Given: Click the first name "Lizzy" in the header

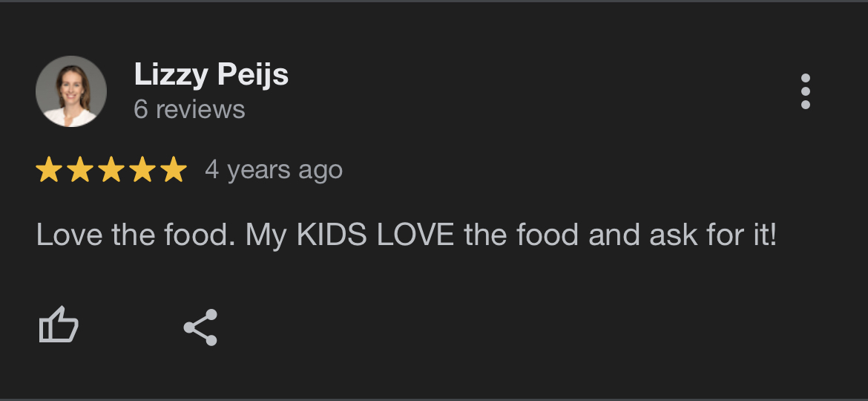Looking at the screenshot, I should (x=171, y=74).
